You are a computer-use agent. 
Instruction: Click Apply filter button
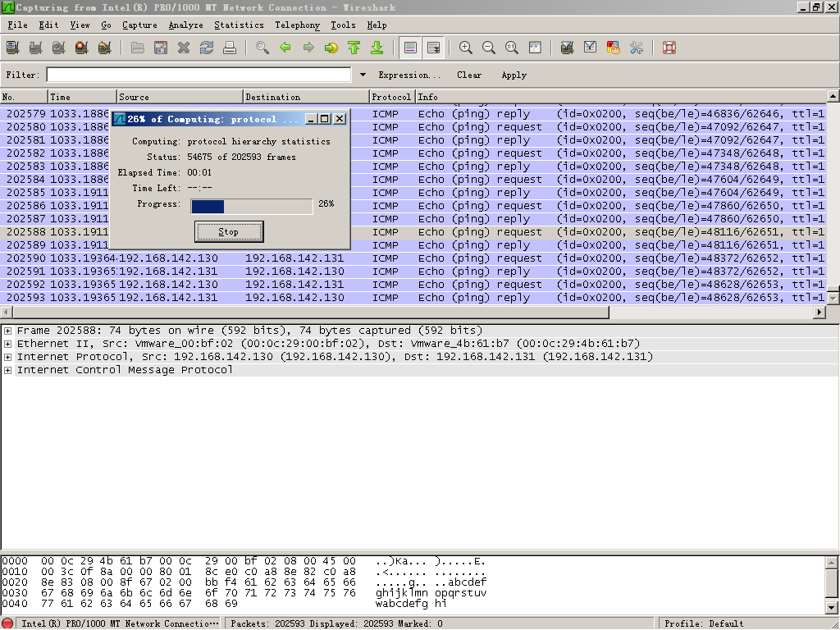click(514, 75)
